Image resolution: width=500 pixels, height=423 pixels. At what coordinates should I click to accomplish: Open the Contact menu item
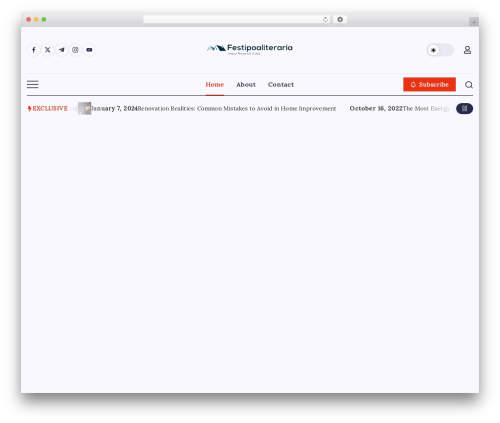click(281, 85)
